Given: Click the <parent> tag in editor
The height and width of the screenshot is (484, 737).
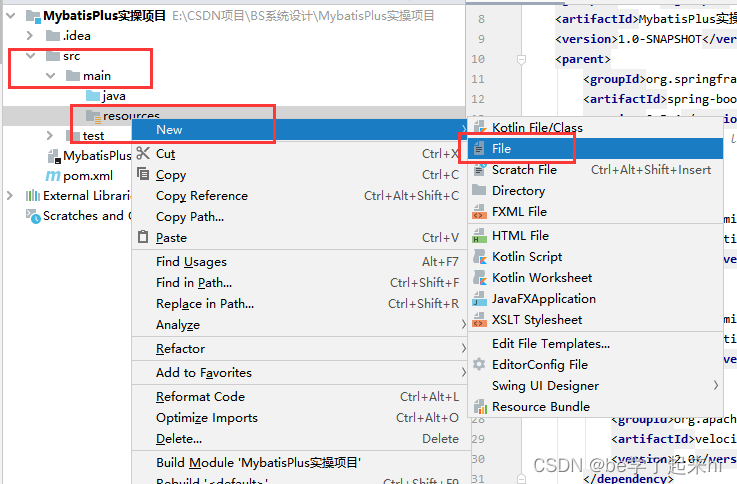Looking at the screenshot, I should pyautogui.click(x=583, y=59).
